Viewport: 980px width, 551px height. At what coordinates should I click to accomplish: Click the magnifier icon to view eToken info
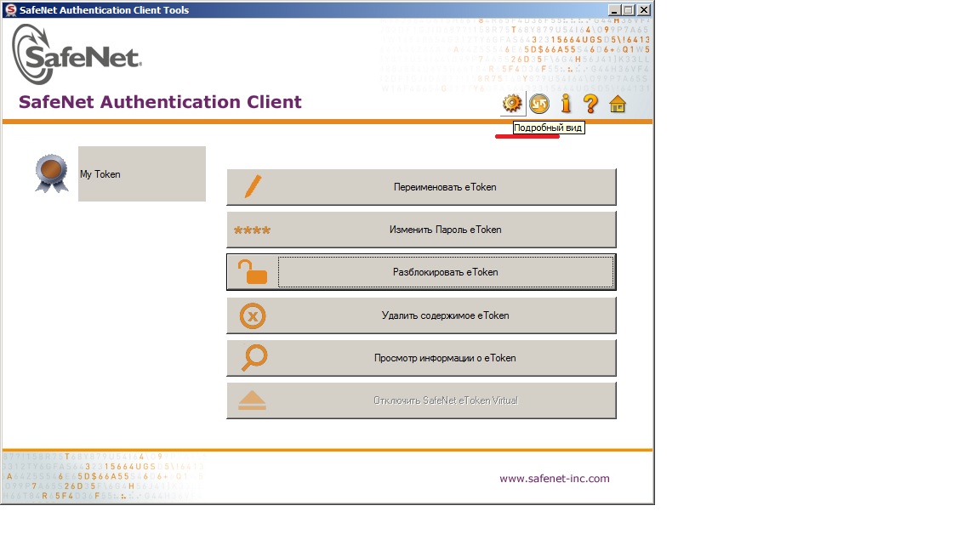254,358
